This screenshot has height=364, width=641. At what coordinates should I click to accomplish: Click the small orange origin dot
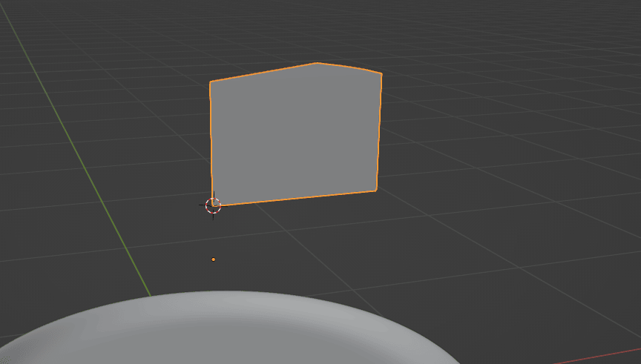point(214,259)
